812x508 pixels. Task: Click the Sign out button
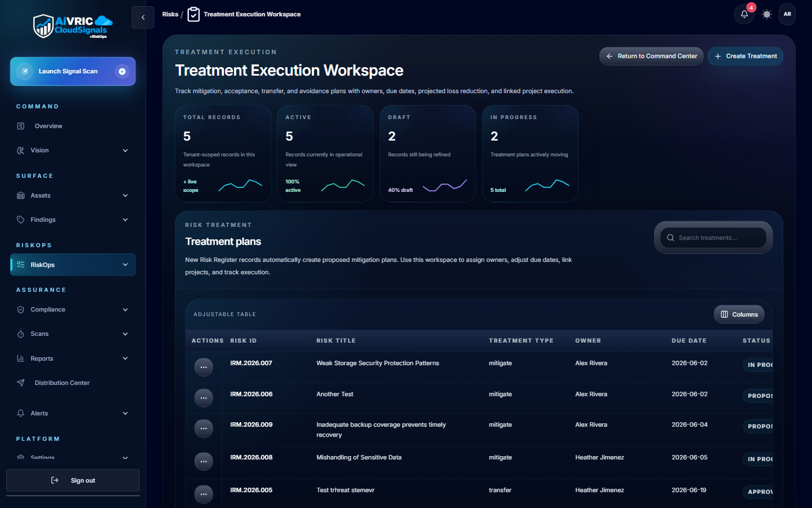point(73,480)
